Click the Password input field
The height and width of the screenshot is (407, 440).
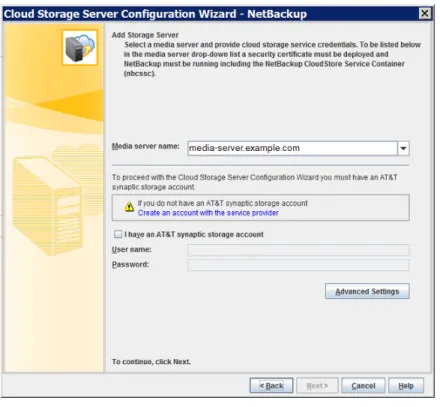click(298, 265)
